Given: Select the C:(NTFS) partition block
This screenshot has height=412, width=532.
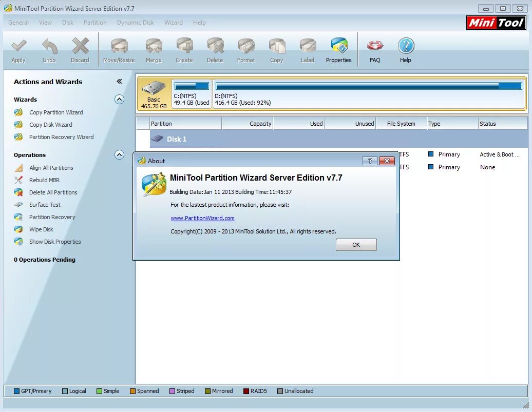Looking at the screenshot, I should (192, 94).
